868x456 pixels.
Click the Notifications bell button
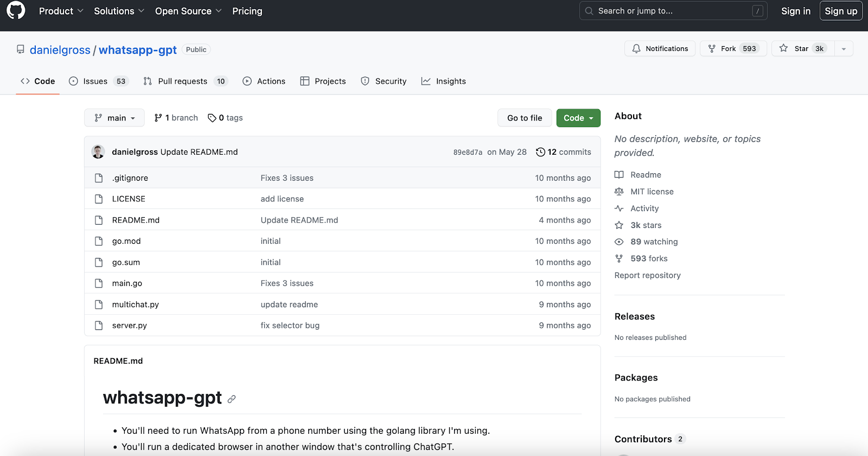pos(660,48)
